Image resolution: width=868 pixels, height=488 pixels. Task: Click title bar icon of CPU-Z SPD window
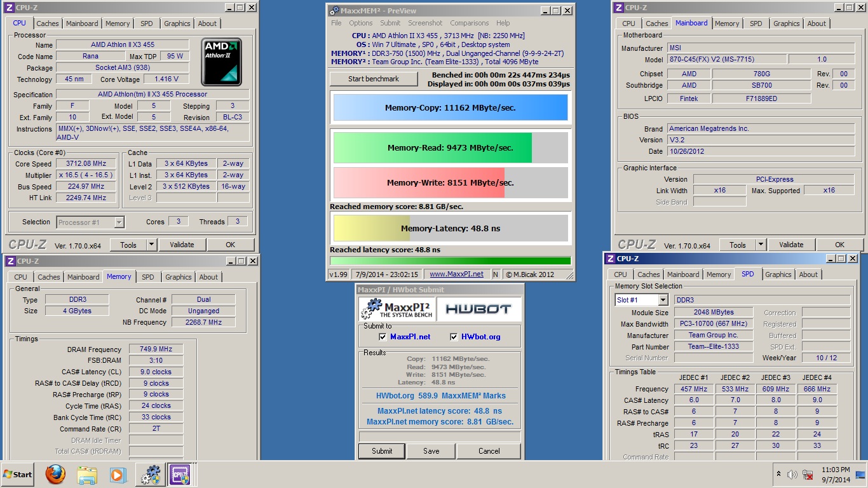611,259
